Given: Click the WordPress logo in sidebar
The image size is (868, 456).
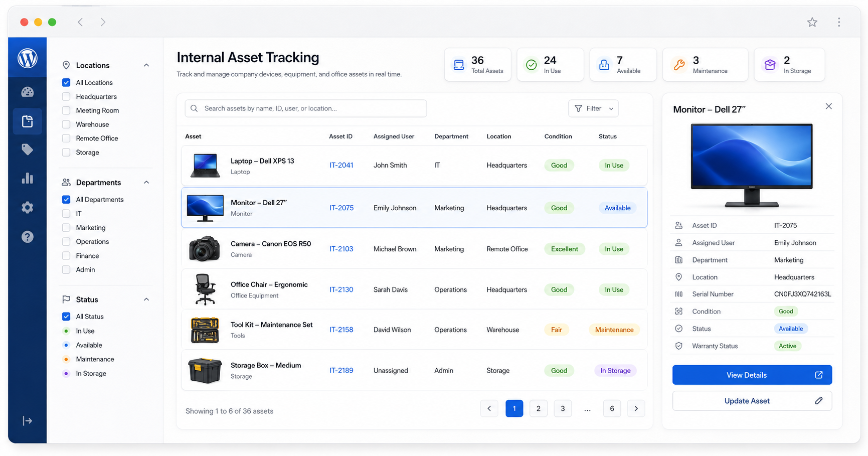Looking at the screenshot, I should (x=28, y=58).
